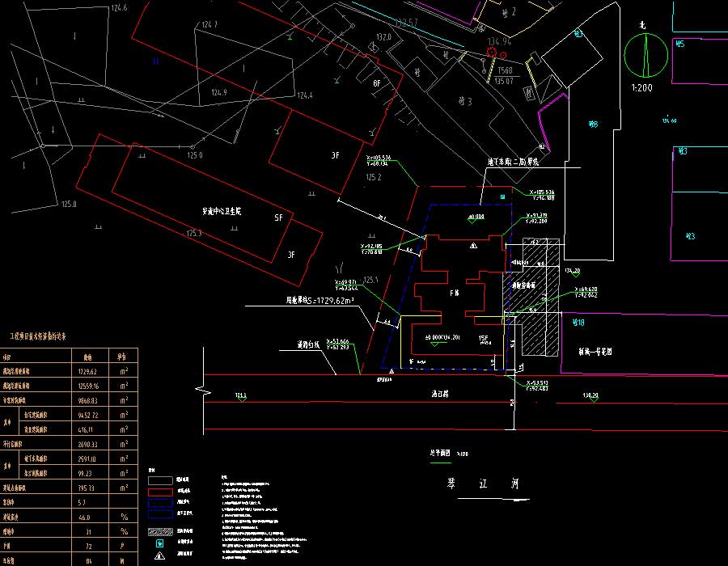Click the solid blue rectangle swatch in the legend
Viewport: 728px width, 566px height.
[160, 503]
